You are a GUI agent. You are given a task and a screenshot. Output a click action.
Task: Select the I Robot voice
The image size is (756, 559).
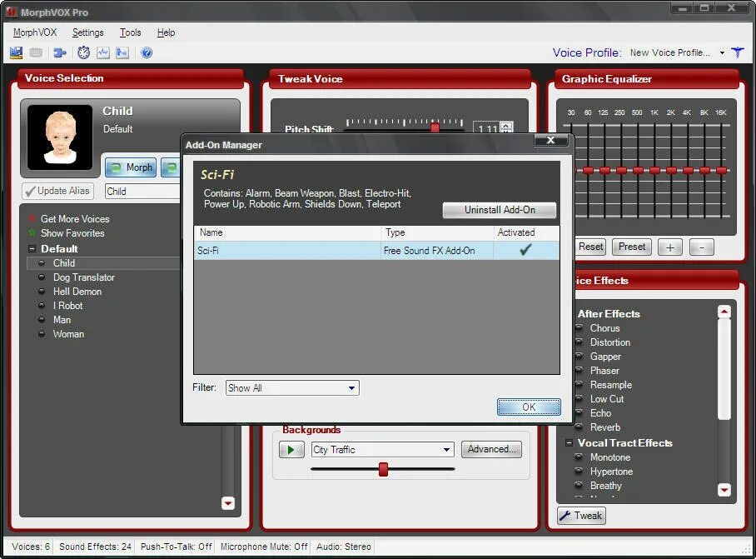[67, 305]
